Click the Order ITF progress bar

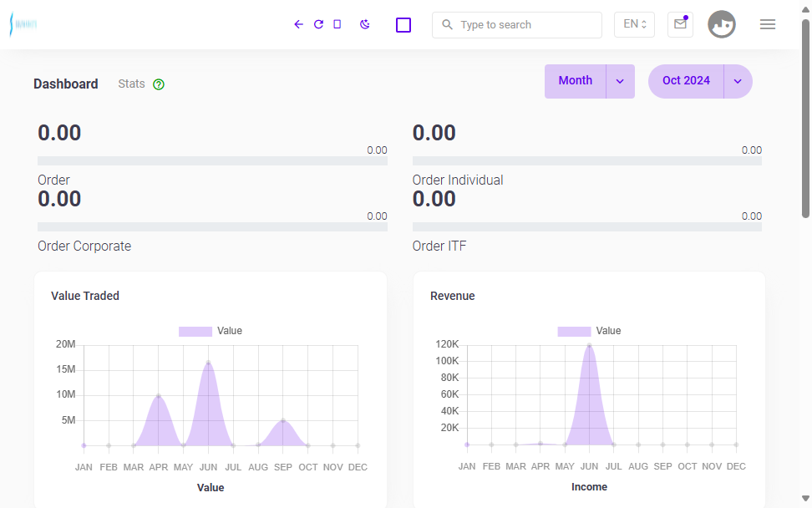[586, 226]
